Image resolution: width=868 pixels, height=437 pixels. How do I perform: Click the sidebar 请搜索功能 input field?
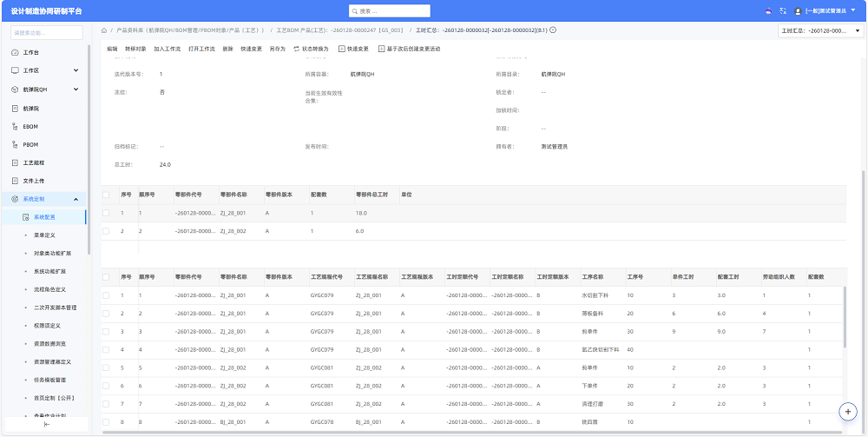[x=47, y=33]
